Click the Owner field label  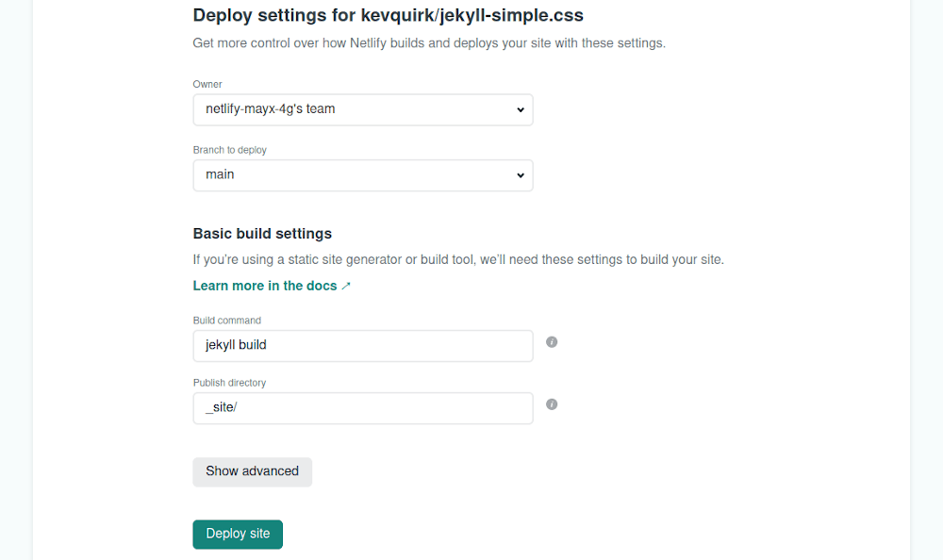(x=207, y=84)
